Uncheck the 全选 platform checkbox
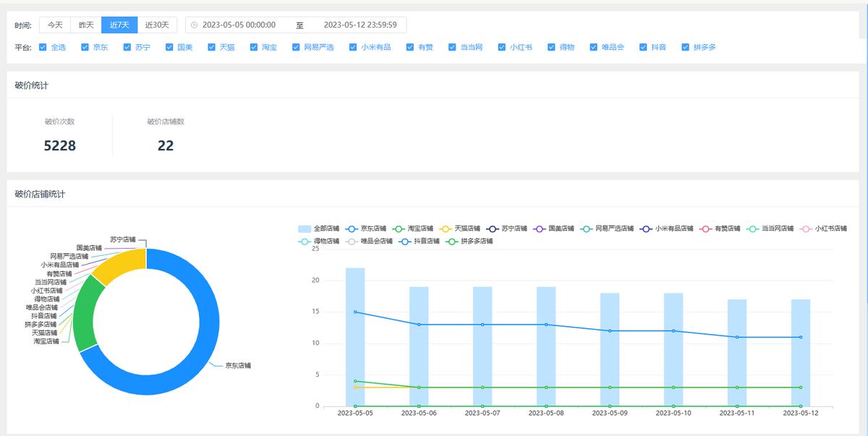The height and width of the screenshot is (436, 868). click(x=43, y=47)
